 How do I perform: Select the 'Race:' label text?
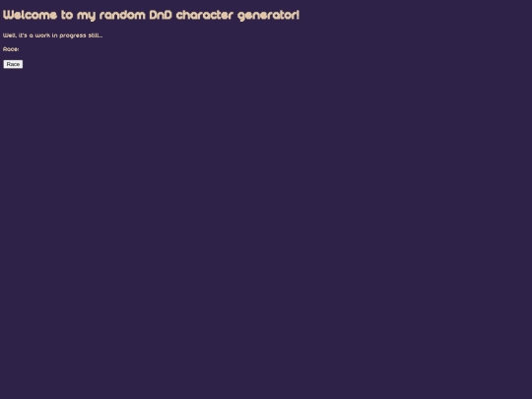pyautogui.click(x=11, y=49)
